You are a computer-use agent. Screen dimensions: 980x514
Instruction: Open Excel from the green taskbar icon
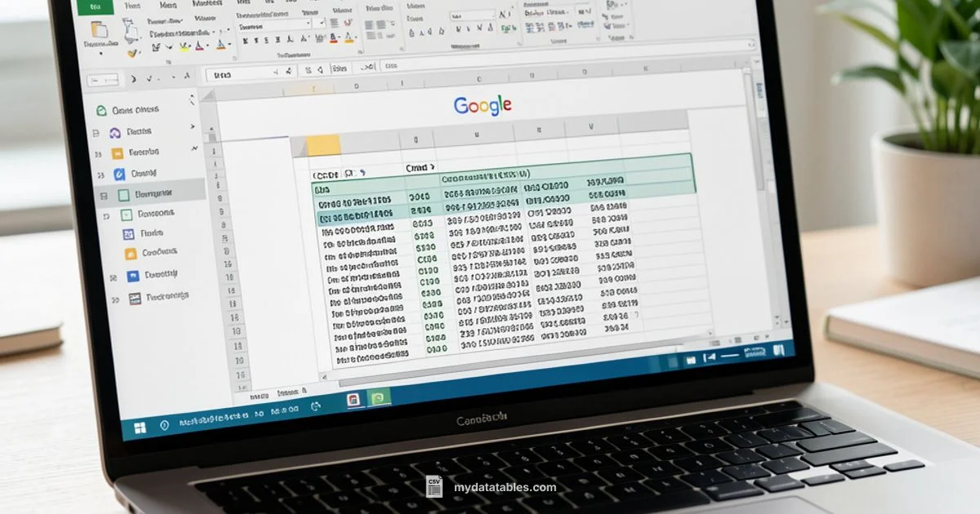pyautogui.click(x=379, y=401)
